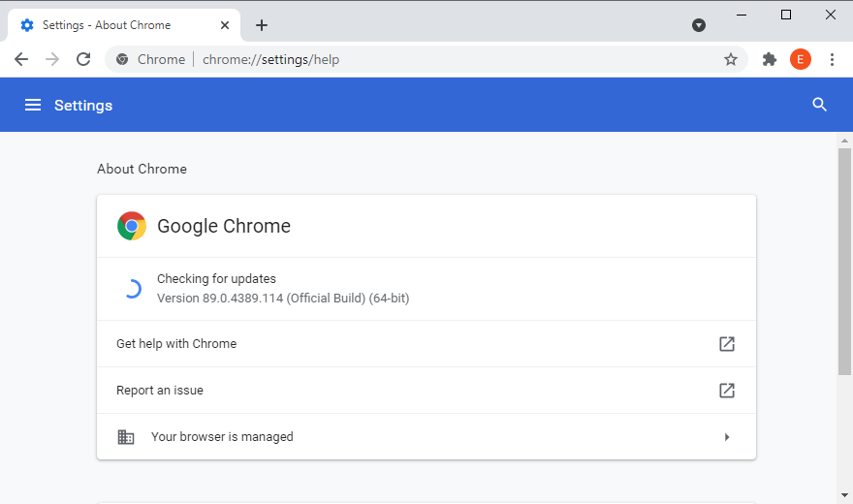Select the Settings - About Chrome tab
The image size is (853, 504).
click(x=107, y=25)
